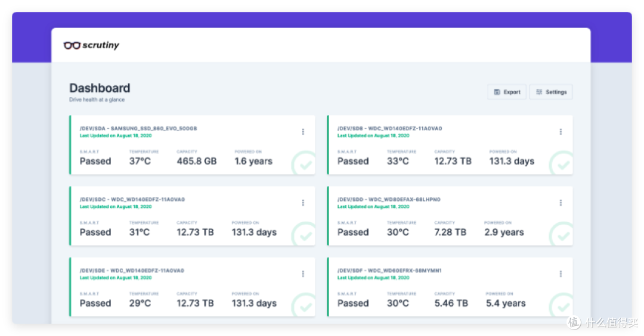Open the three-dot menu for /dev/sda
The height and width of the screenshot is (336, 644).
[303, 132]
